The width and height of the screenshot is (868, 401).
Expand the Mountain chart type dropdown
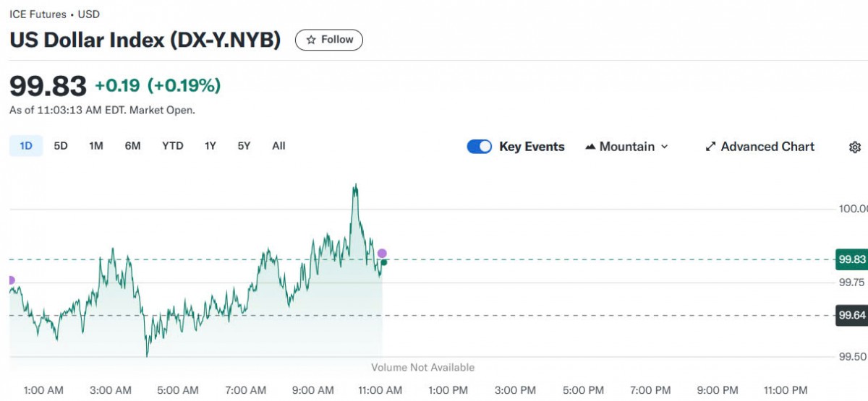coord(626,147)
